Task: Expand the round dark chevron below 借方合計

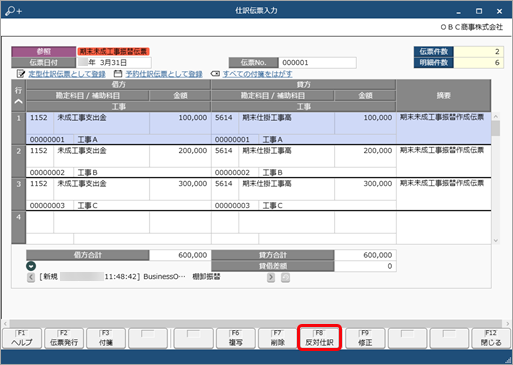Action: click(x=31, y=266)
